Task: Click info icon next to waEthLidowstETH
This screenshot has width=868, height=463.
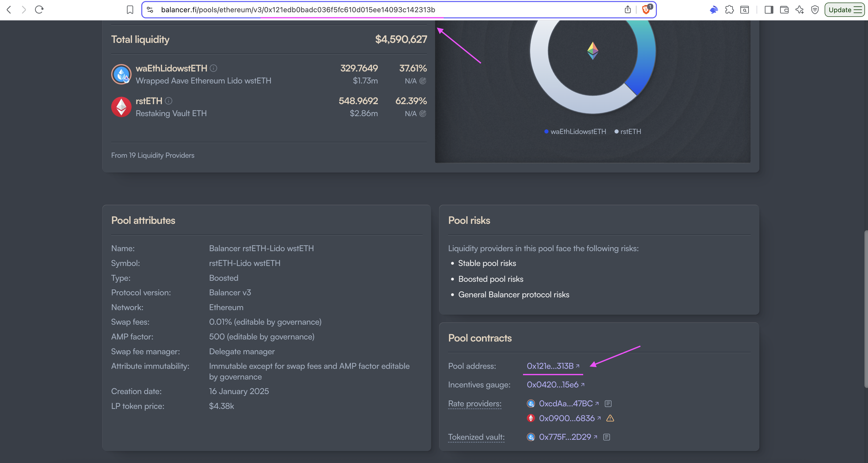Action: [213, 68]
